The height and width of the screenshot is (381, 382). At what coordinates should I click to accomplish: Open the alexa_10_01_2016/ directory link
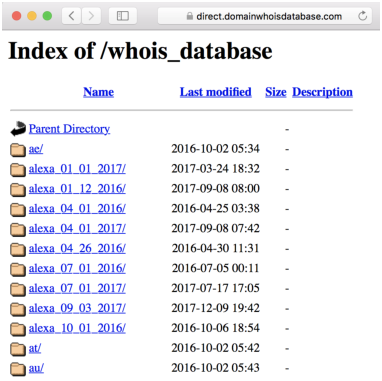77,328
